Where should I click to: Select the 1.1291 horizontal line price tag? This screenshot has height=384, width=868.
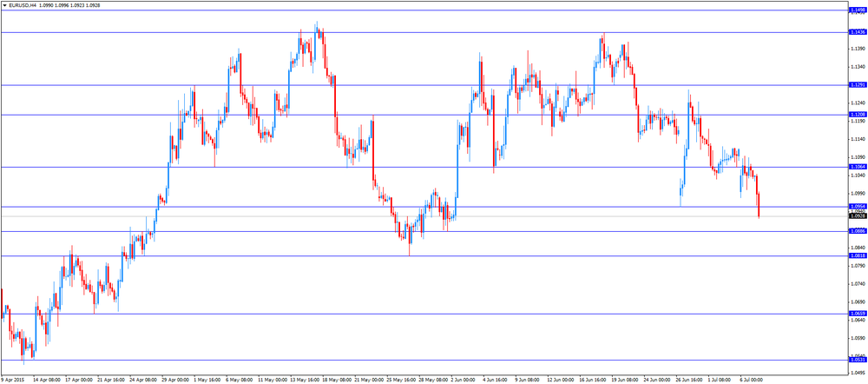coord(857,85)
